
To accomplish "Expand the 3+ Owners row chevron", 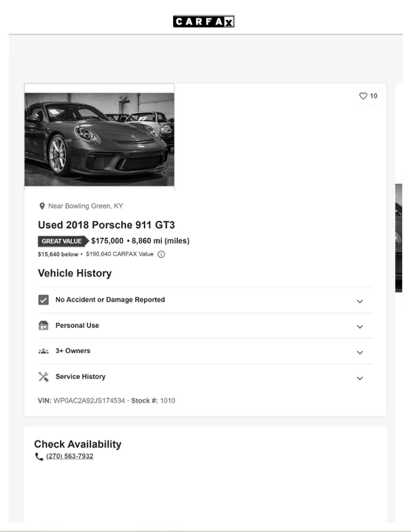I will pyautogui.click(x=360, y=352).
